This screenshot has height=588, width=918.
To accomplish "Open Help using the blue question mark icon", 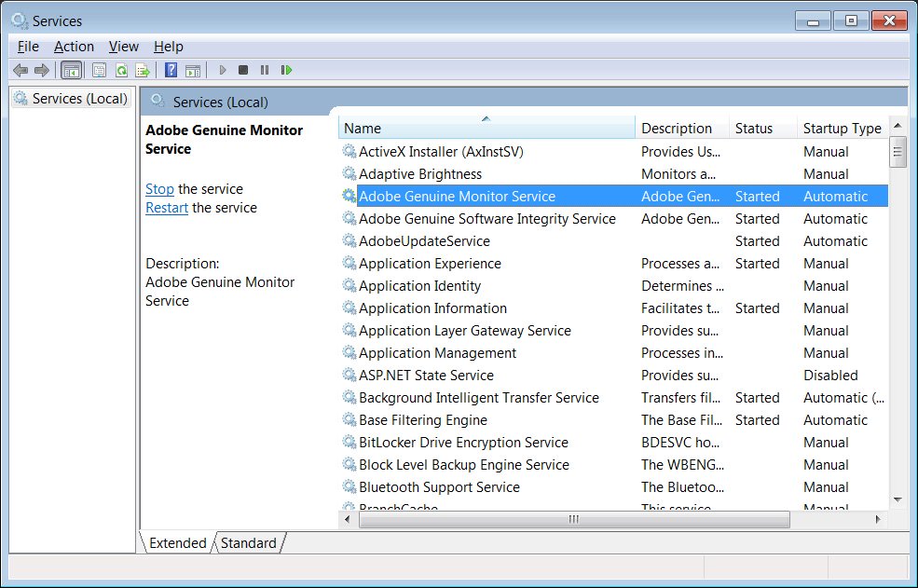I will point(171,70).
